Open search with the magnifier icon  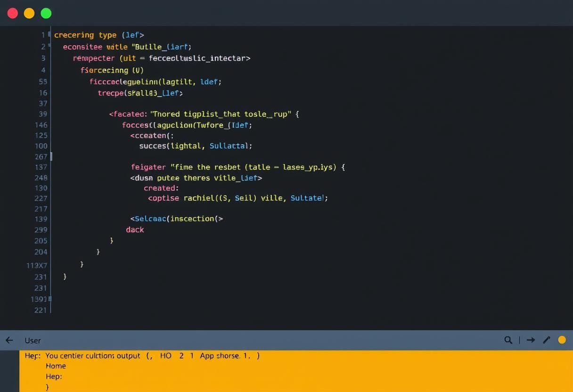point(508,340)
